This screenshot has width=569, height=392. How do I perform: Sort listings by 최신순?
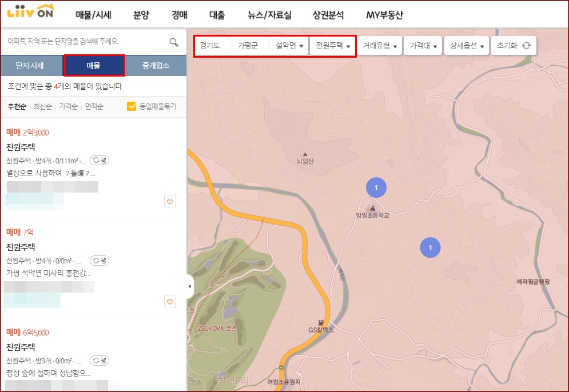tap(42, 107)
